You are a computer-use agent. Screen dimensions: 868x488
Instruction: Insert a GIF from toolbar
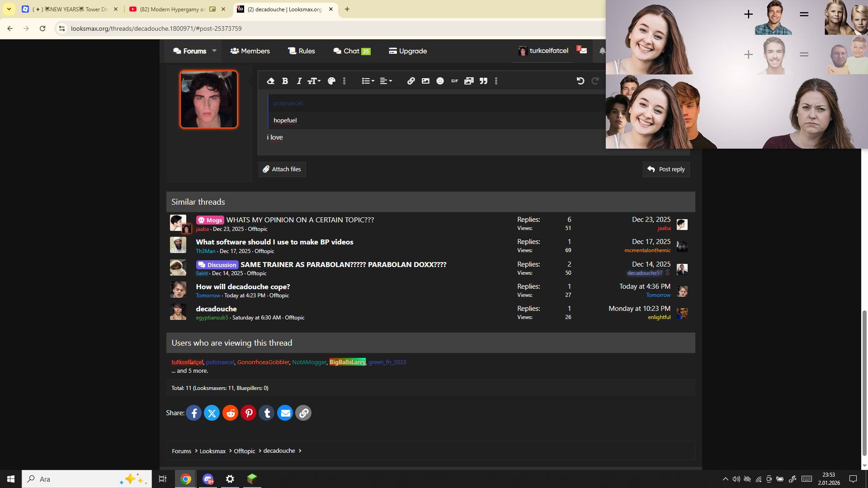click(x=454, y=81)
